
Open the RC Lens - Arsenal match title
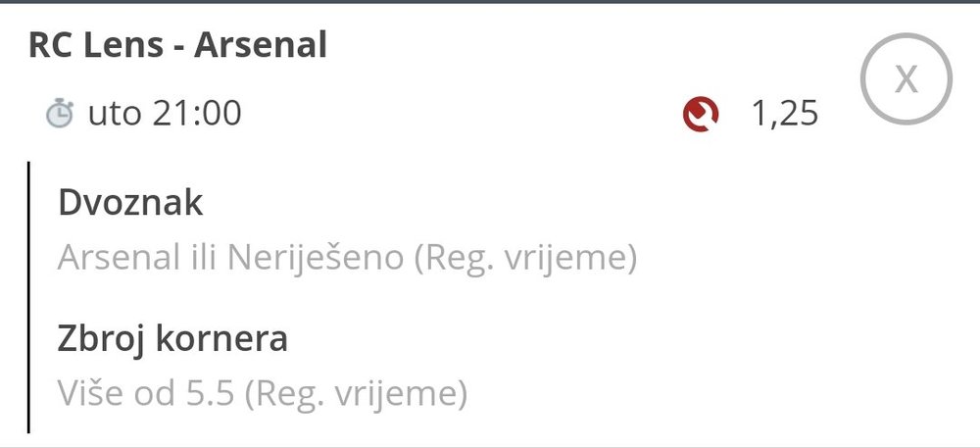point(177,45)
